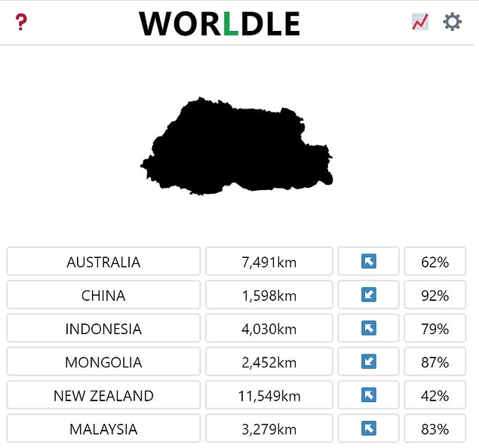479x448 pixels.
Task: Select the MALAYSIA guess cell
Action: coord(103,428)
